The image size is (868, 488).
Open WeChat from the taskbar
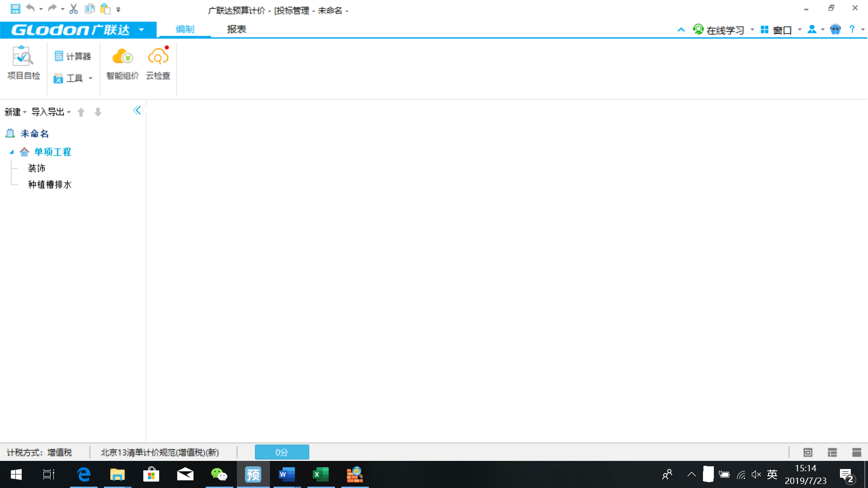point(219,474)
